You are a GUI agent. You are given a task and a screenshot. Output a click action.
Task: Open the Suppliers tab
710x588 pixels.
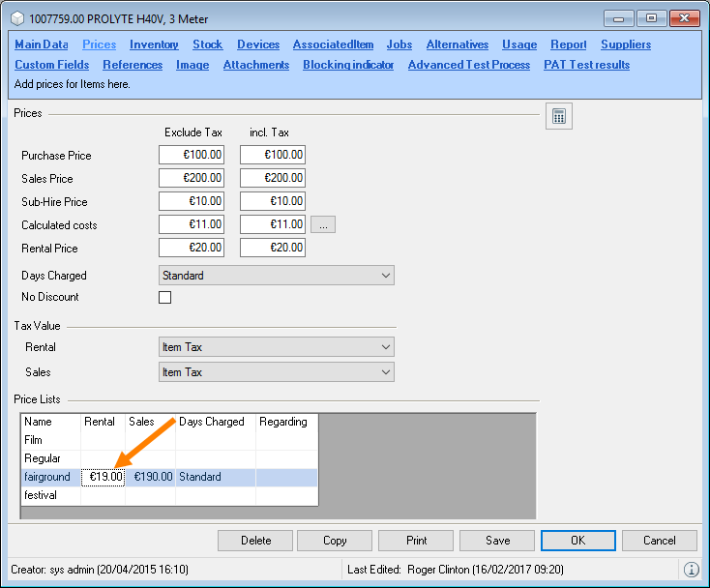point(625,44)
